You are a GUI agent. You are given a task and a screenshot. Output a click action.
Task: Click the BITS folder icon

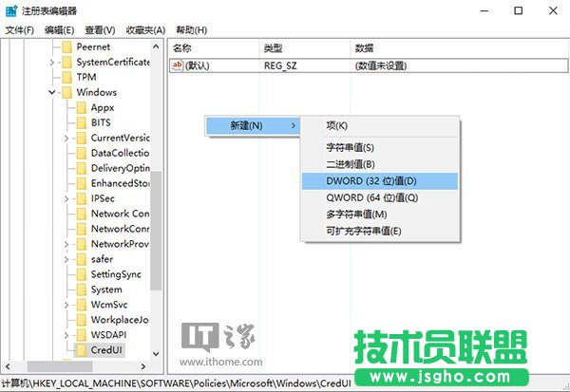click(82, 122)
